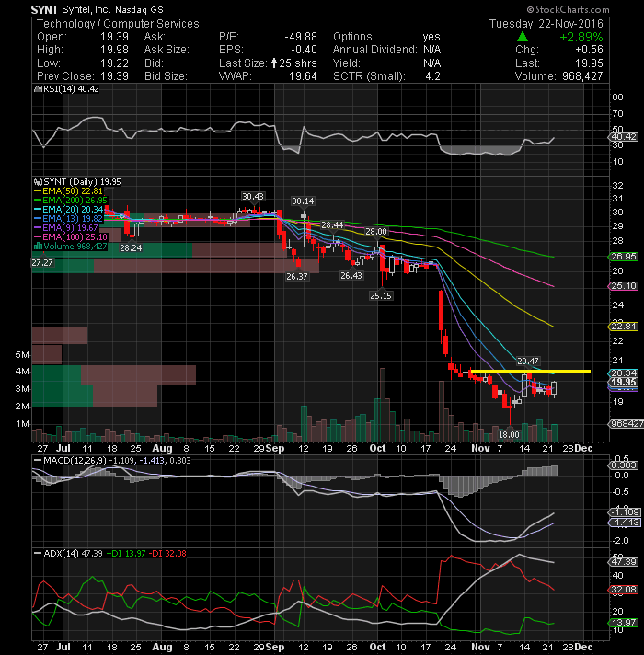Click the High value 19.98
Viewport: 644px width, 655px height.
coord(114,50)
